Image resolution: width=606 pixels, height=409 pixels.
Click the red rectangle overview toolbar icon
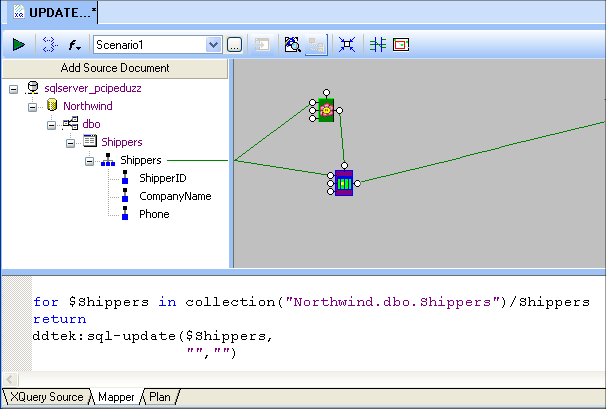pyautogui.click(x=401, y=45)
